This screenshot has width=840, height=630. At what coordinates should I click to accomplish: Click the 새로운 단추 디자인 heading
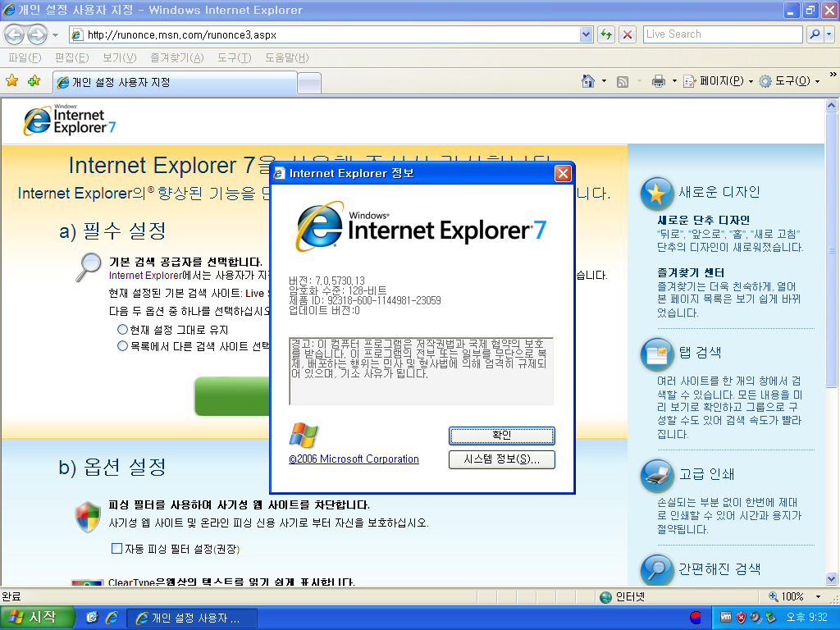703,220
